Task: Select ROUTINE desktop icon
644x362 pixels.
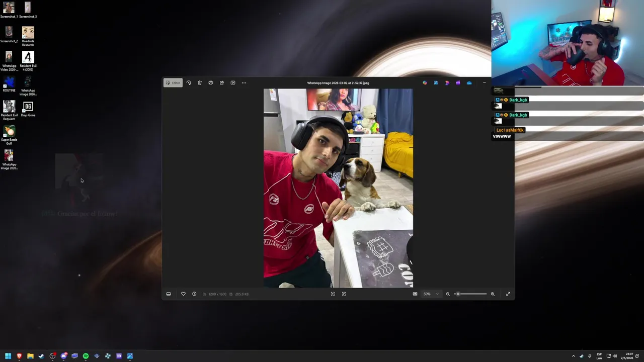Action: (x=9, y=84)
